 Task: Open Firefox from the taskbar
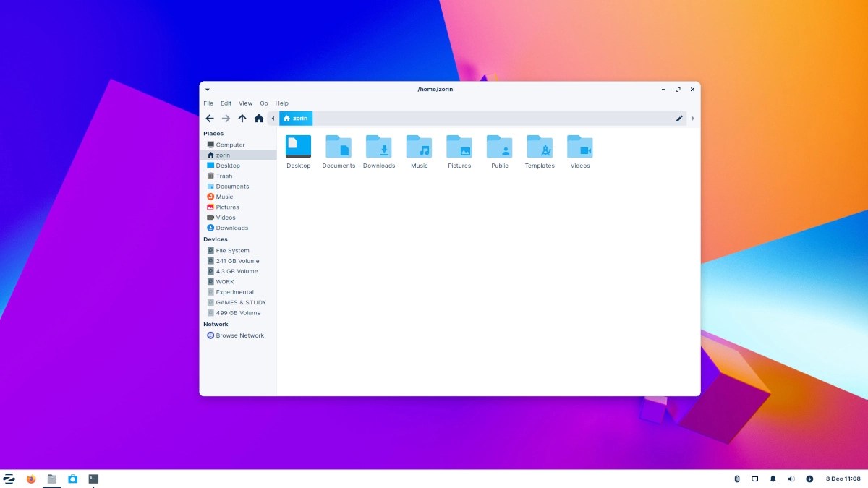click(30, 479)
